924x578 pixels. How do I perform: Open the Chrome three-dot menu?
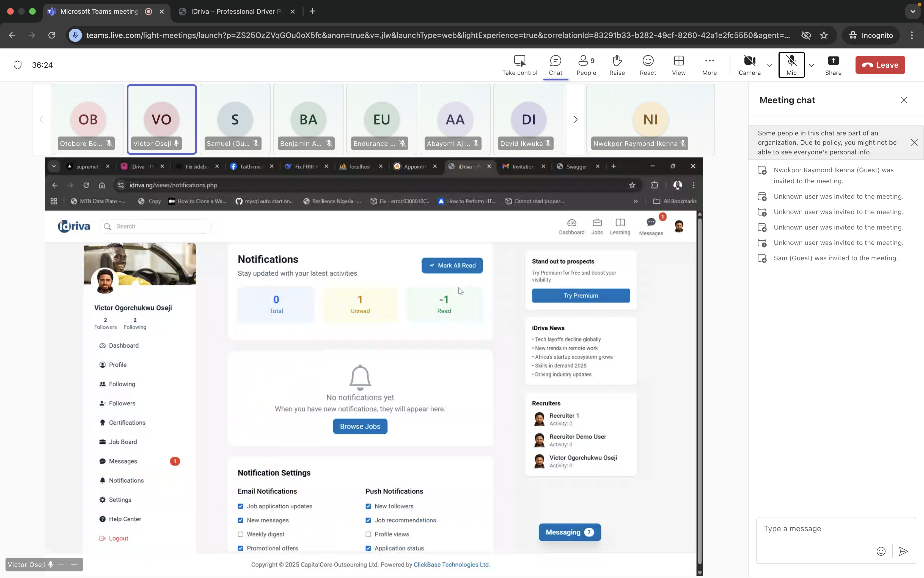[912, 35]
